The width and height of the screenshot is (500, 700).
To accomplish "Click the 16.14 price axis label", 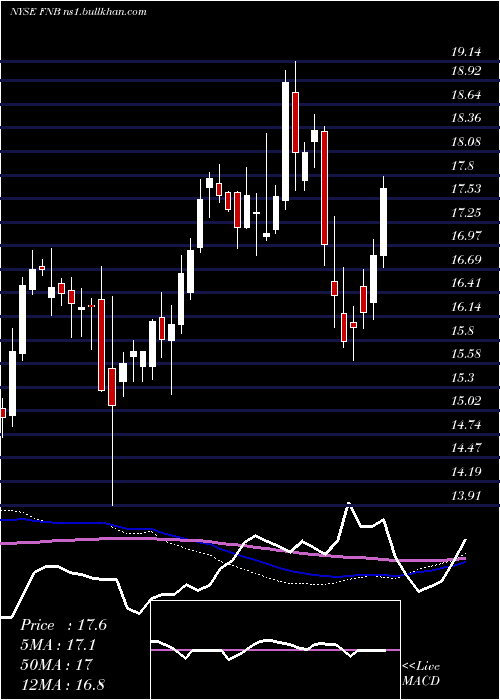I will tap(466, 307).
